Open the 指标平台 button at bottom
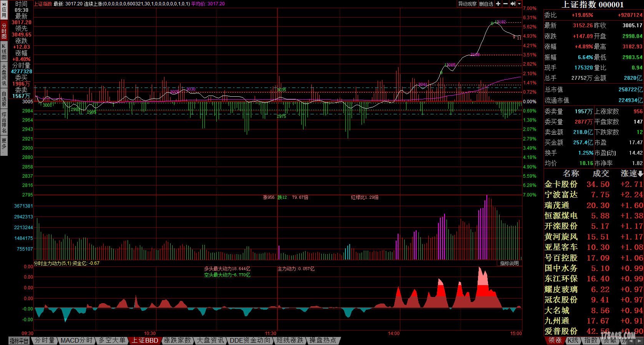 pyautogui.click(x=19, y=340)
